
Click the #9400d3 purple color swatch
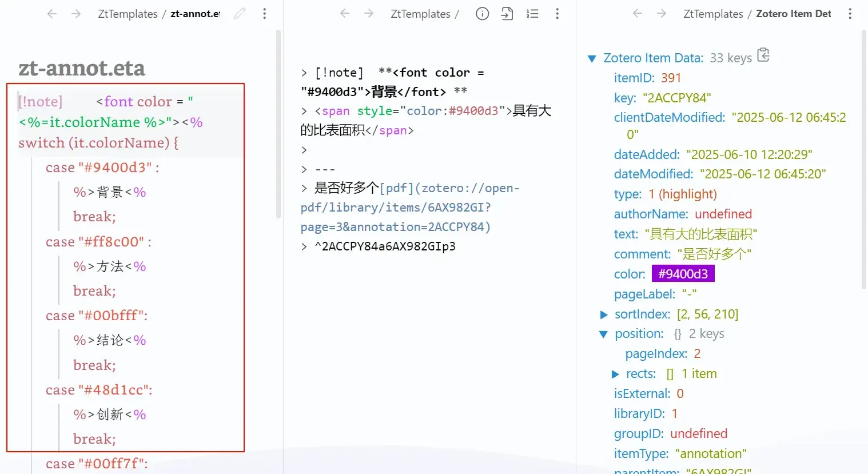tap(683, 274)
